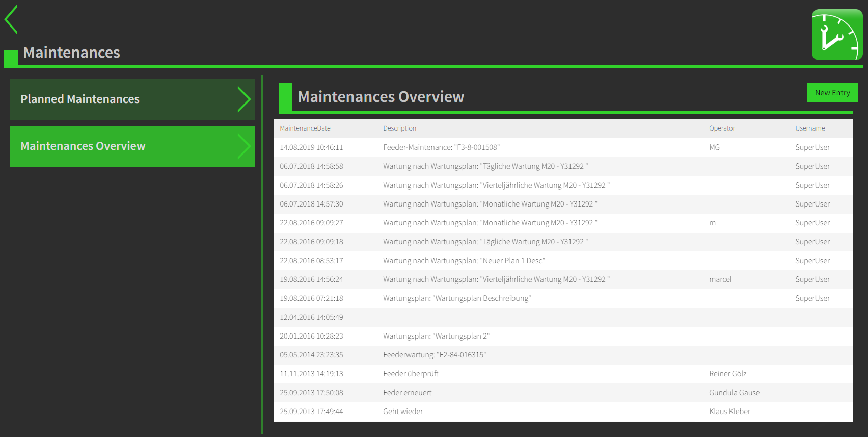Select the operator "m" cell
Image resolution: width=868 pixels, height=437 pixels.
coord(712,223)
